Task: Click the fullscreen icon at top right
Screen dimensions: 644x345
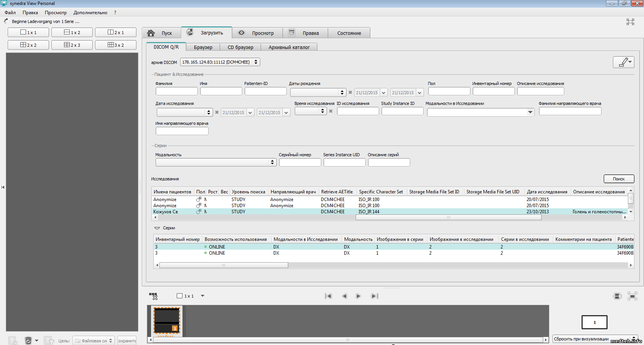Action: coord(630,22)
